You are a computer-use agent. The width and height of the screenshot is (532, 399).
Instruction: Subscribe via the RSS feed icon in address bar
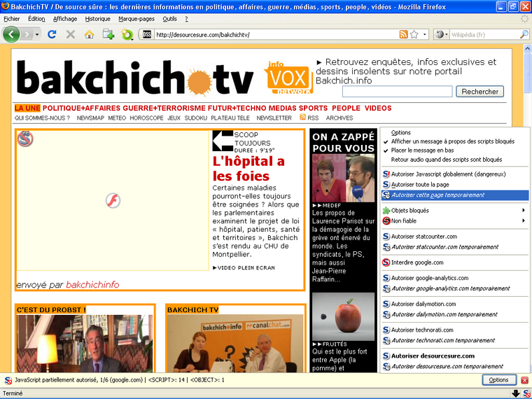(403, 34)
